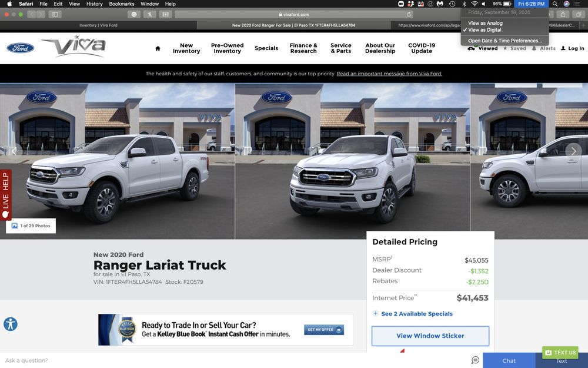Viewport: 588px width, 368px height.
Task: Expand See 2 Available Specials
Action: [x=413, y=314]
